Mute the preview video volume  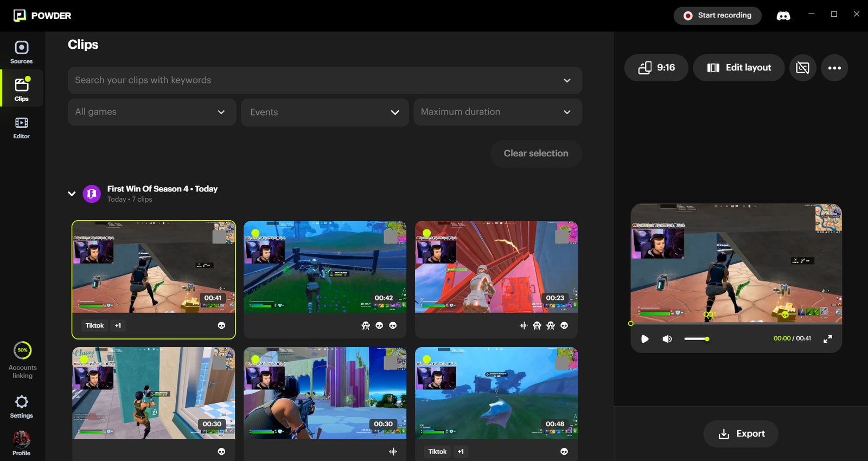point(667,339)
